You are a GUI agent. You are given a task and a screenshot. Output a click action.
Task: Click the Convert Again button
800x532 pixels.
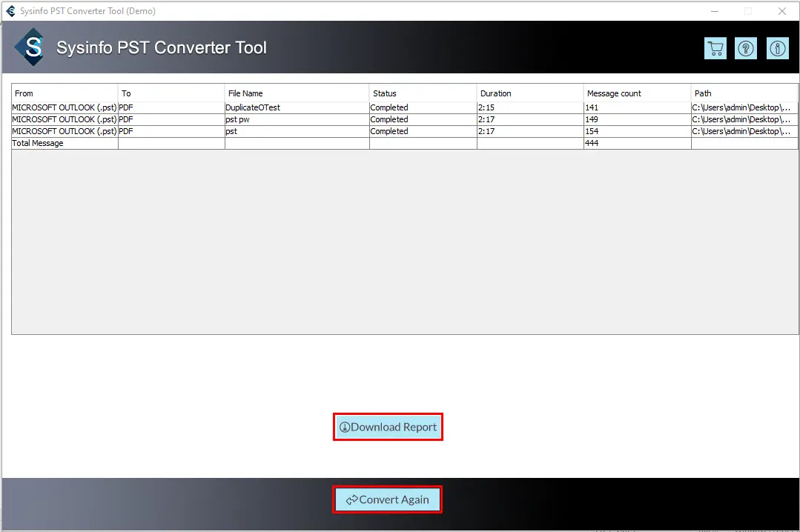[388, 499]
